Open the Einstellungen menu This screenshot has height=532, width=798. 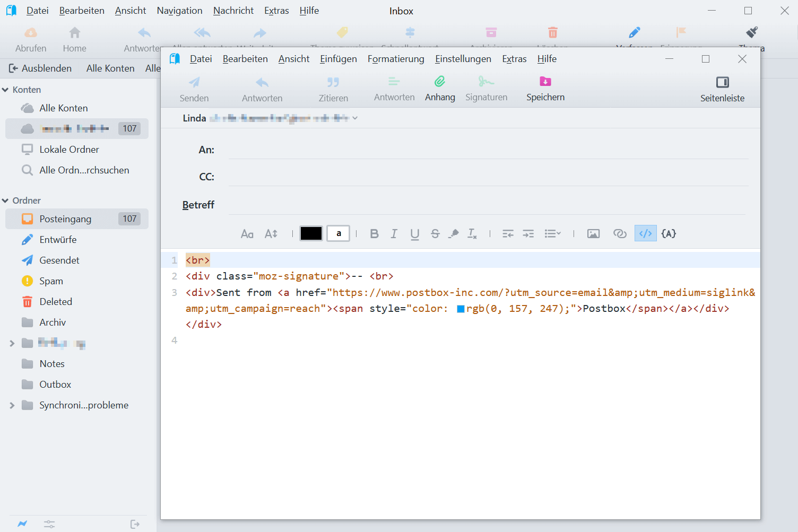point(463,59)
